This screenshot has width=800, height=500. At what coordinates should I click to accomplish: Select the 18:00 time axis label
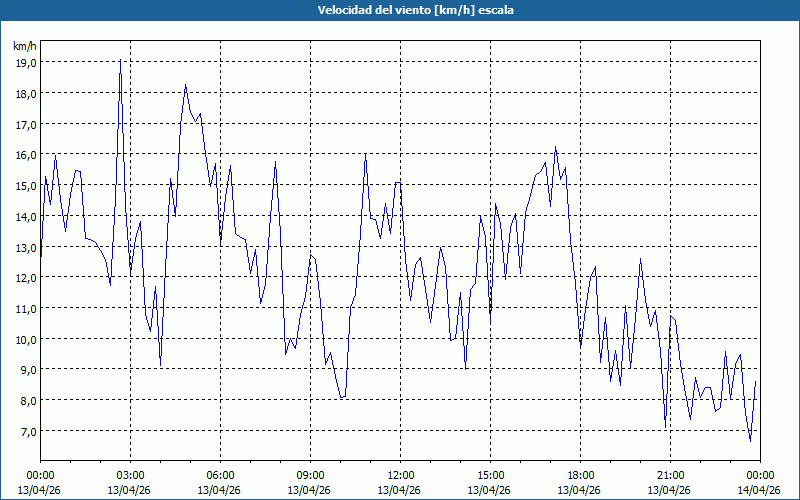(580, 475)
